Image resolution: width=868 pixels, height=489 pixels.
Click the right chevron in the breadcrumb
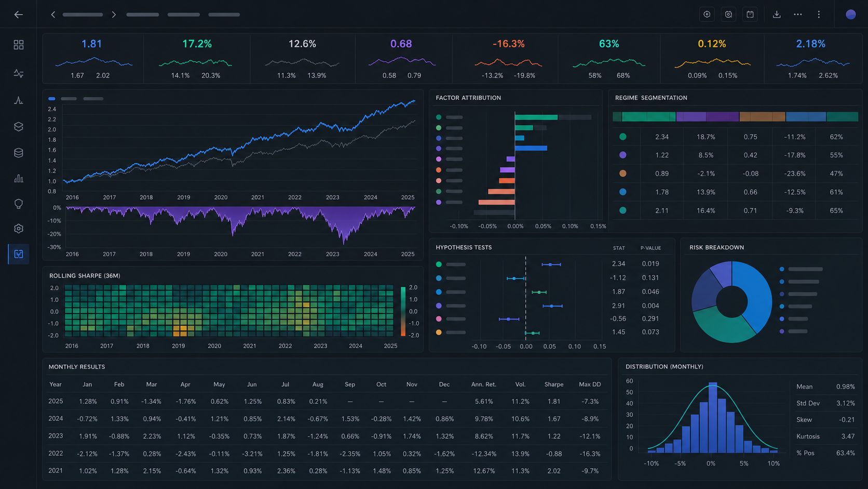click(x=114, y=15)
